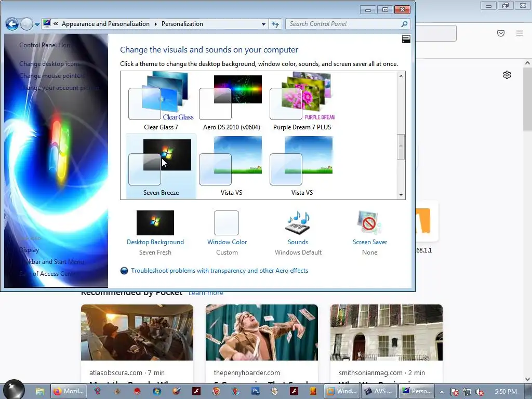Click Firefox page scrollbar up arrow
Image resolution: width=532 pixels, height=399 pixels.
pos(527,63)
